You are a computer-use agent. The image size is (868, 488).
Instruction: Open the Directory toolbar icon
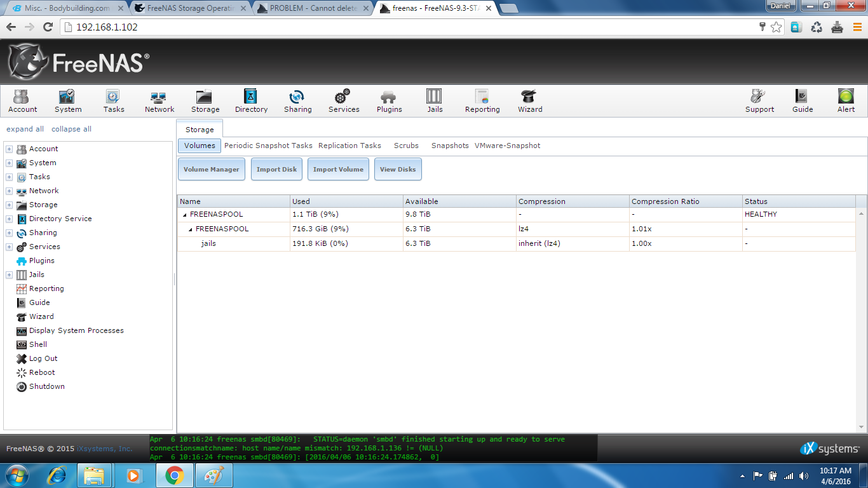coord(251,101)
